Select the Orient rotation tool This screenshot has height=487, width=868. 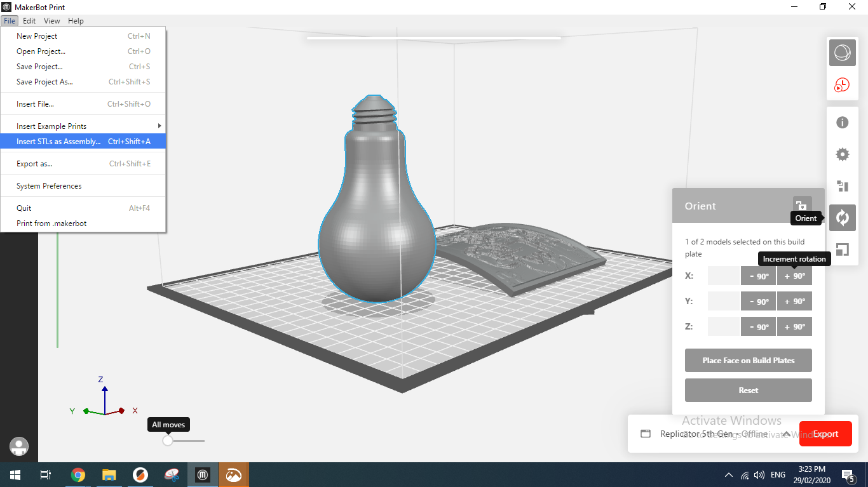843,218
